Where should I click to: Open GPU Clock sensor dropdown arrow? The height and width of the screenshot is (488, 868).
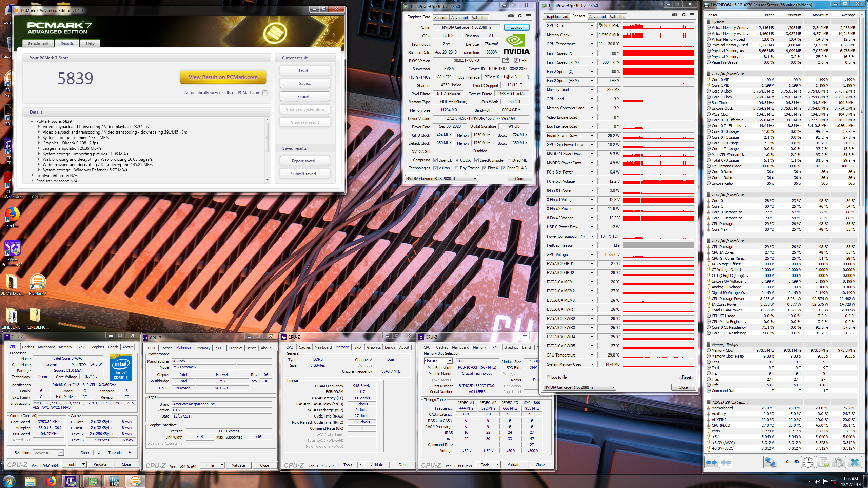592,26
